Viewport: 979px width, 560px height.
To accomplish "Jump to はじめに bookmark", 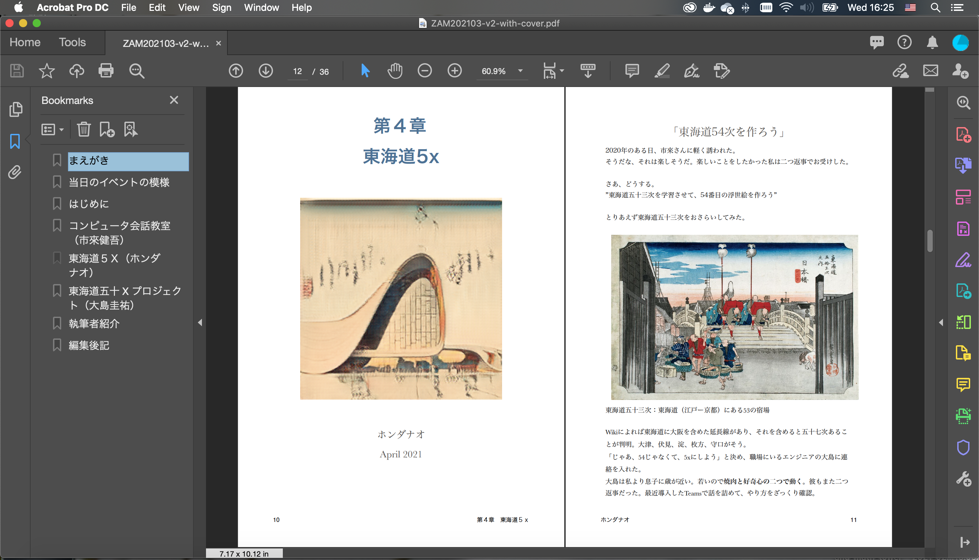I will click(89, 204).
